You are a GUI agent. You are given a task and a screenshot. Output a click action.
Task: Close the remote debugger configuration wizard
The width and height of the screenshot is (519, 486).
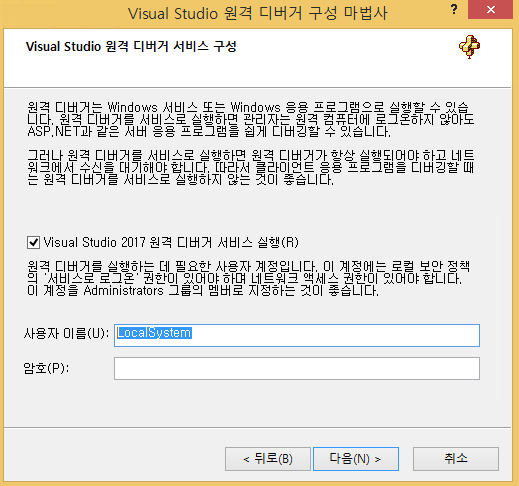tap(490, 10)
